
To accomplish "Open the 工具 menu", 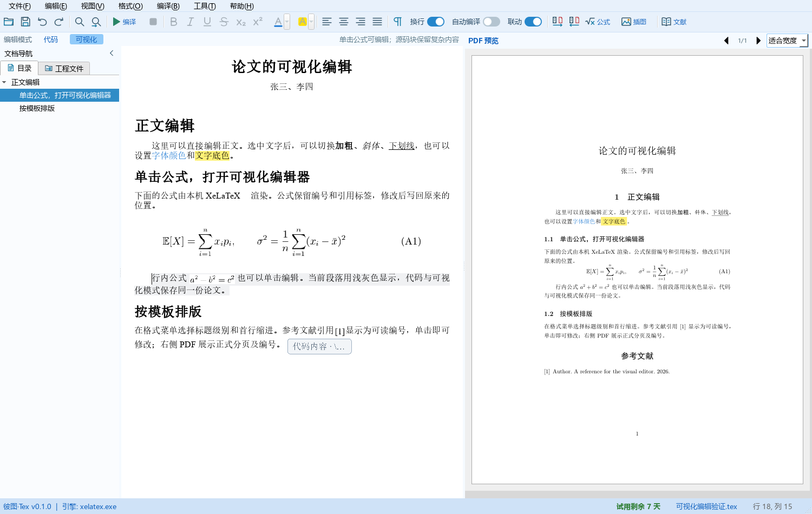I will 205,6.
